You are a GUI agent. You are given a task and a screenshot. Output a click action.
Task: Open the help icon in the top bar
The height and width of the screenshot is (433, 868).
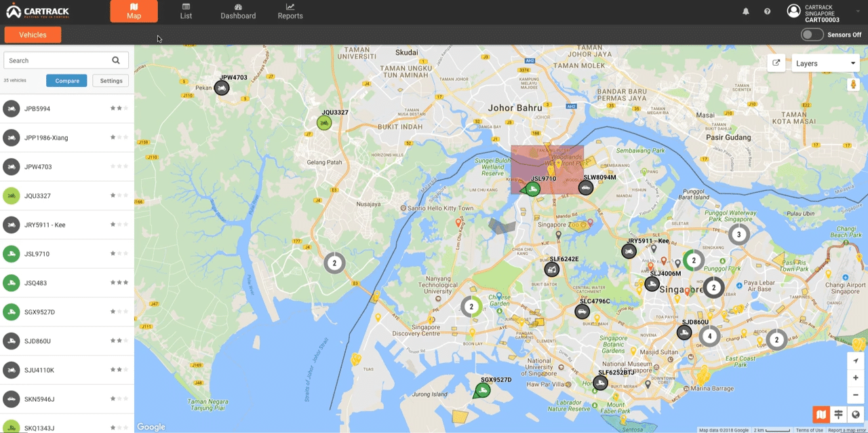768,10
